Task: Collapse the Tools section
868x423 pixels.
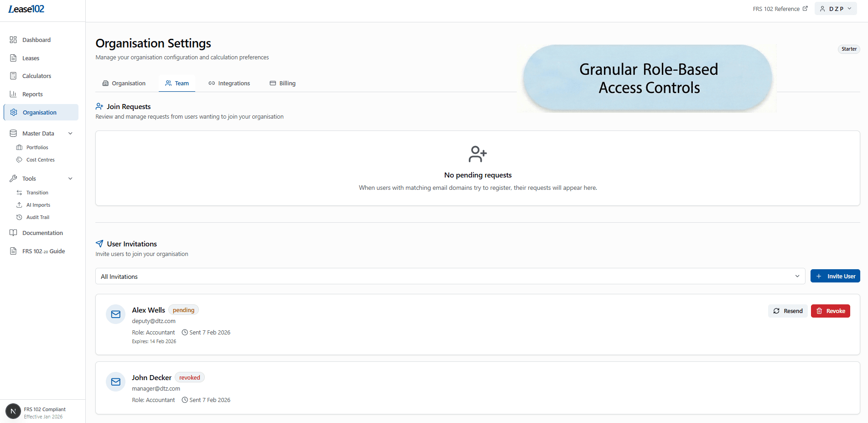Action: click(70, 178)
